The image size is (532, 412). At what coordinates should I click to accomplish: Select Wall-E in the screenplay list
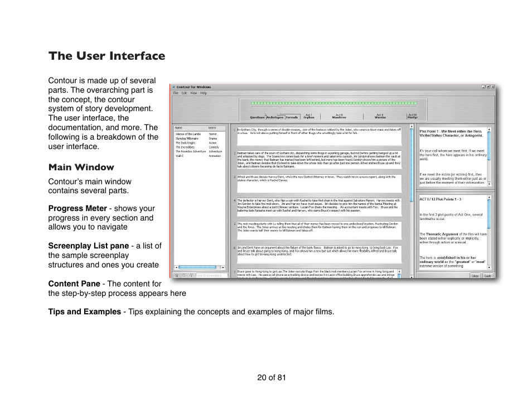[x=180, y=156]
